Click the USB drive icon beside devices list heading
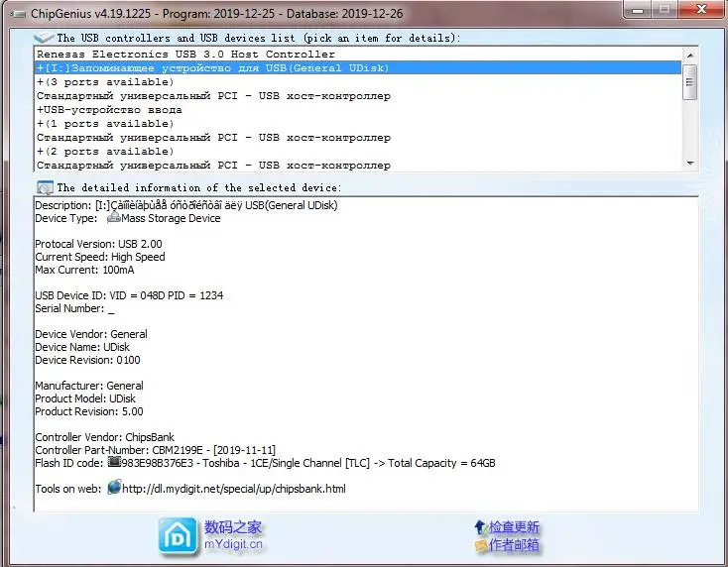Screen dimensions: 728x567 coord(44,38)
